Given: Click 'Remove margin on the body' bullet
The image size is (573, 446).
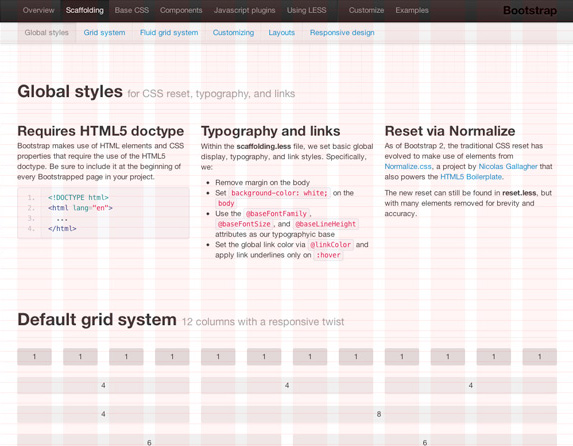Looking at the screenshot, I should [x=262, y=182].
